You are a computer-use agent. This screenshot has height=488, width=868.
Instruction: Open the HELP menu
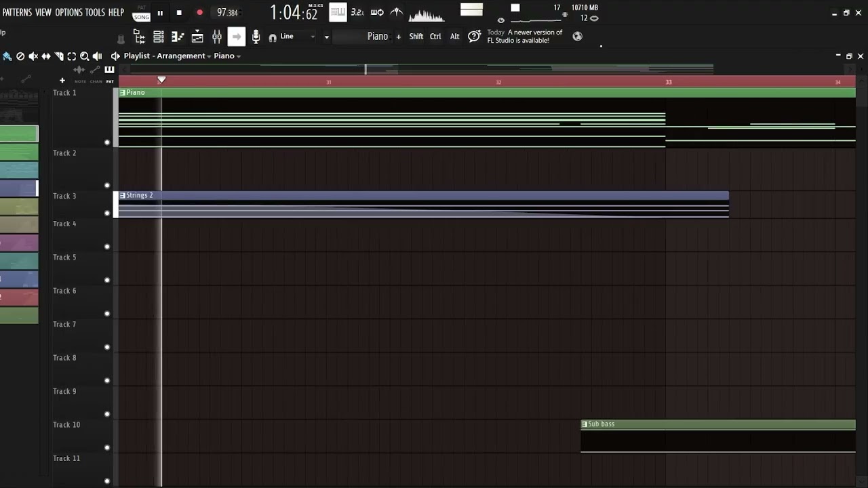point(116,12)
